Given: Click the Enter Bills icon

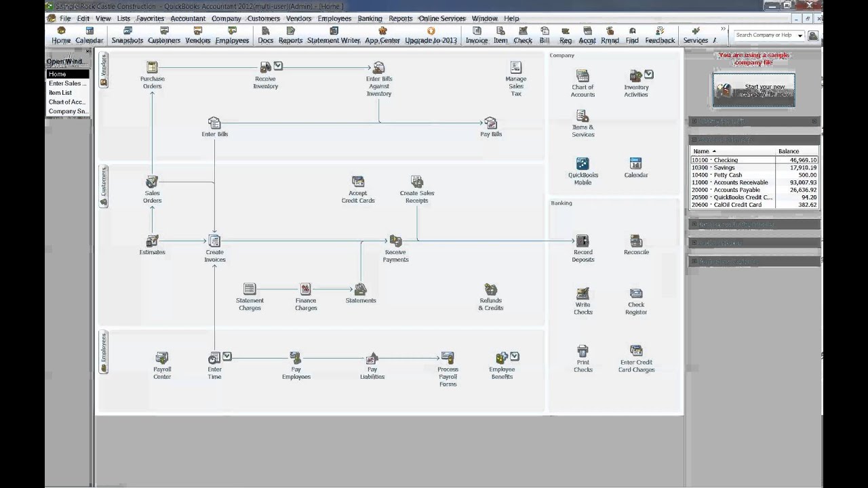Looking at the screenshot, I should (214, 123).
